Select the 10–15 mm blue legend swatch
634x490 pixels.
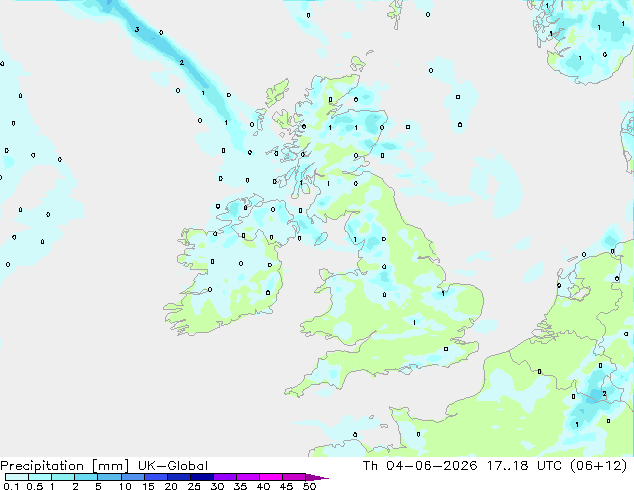[x=132, y=477]
